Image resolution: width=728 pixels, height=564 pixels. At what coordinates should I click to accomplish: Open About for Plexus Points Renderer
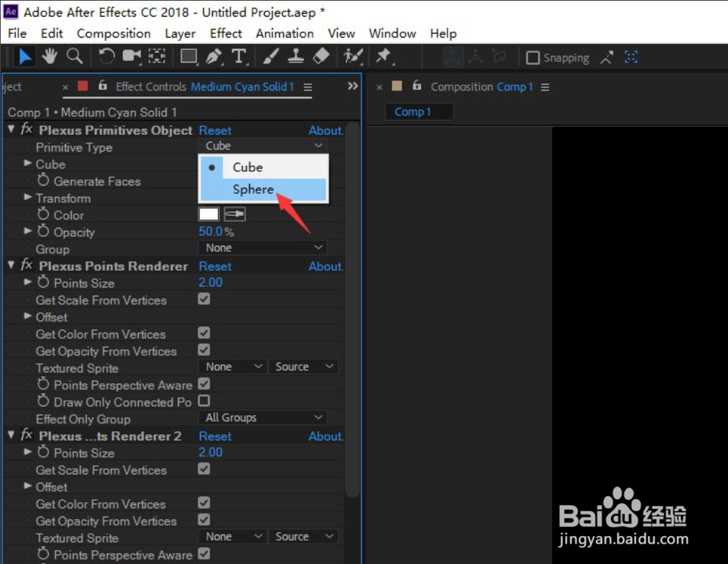point(325,266)
